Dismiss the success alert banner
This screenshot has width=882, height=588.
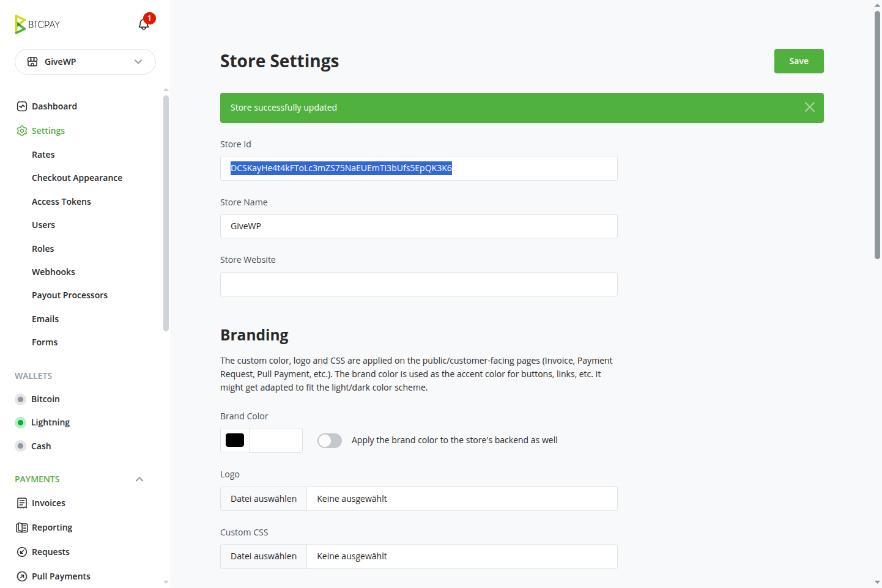click(809, 108)
